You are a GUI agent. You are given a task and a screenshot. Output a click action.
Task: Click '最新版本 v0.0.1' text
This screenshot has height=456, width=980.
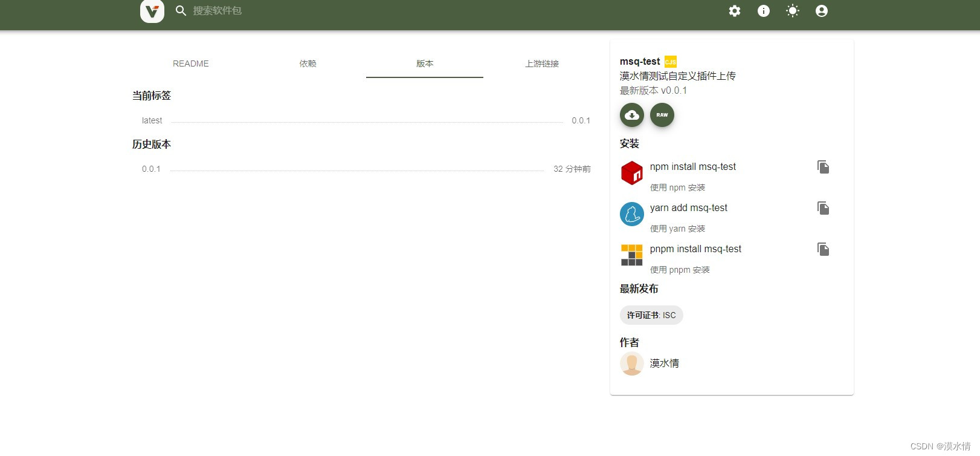(x=653, y=91)
